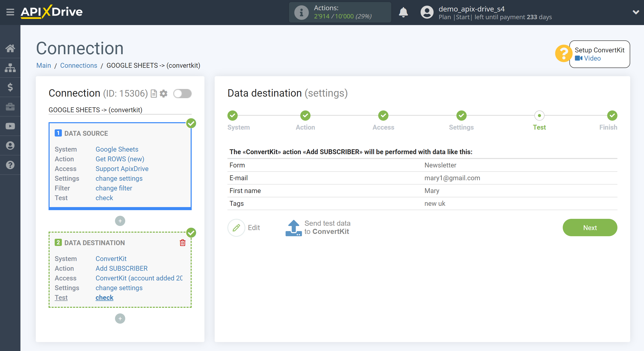This screenshot has width=644, height=351.
Task: Open the Setup ConvertKit Video link
Action: pos(588,58)
